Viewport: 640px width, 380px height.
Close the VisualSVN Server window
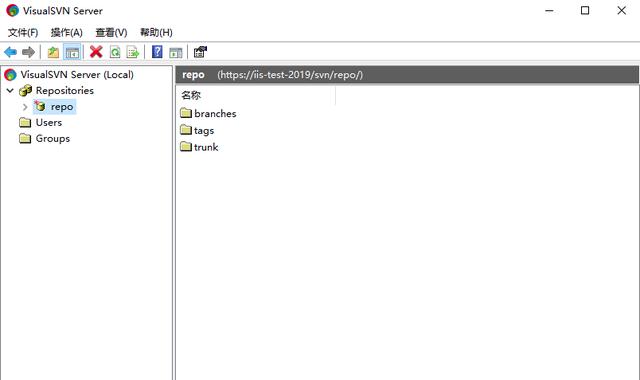[x=621, y=11]
